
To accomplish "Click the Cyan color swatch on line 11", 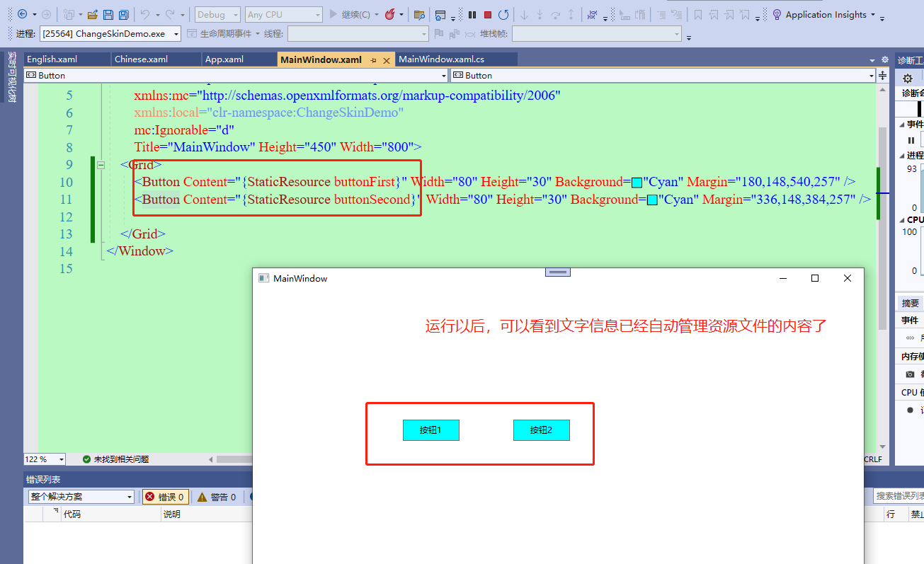I will (653, 200).
